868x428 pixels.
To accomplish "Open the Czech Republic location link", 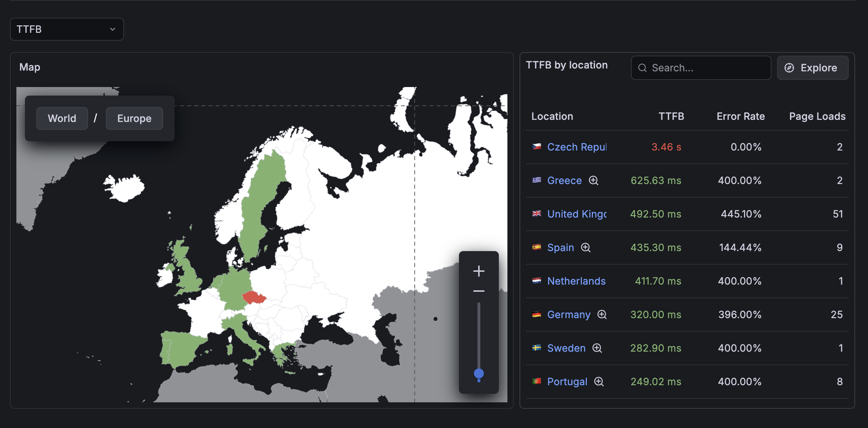I will pos(577,147).
